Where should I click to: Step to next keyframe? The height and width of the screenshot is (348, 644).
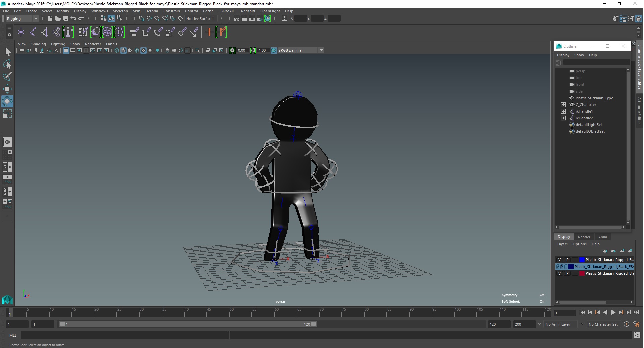pyautogui.click(x=621, y=312)
